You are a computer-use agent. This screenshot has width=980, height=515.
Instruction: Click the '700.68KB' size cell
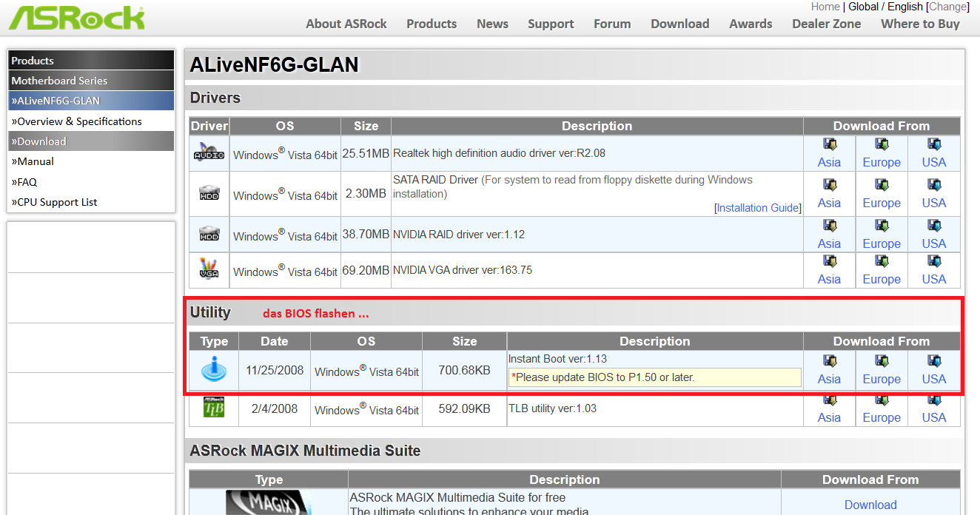(464, 370)
